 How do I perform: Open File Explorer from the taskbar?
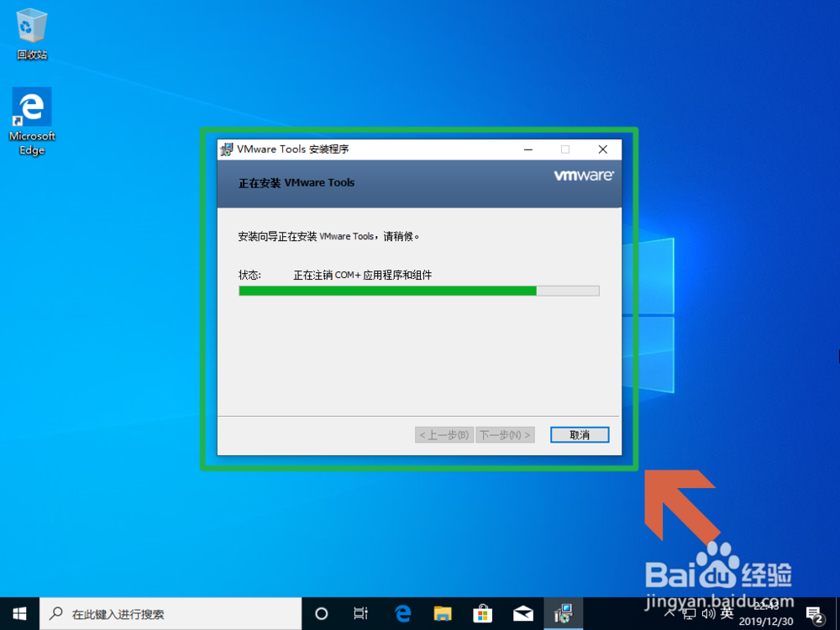443,613
